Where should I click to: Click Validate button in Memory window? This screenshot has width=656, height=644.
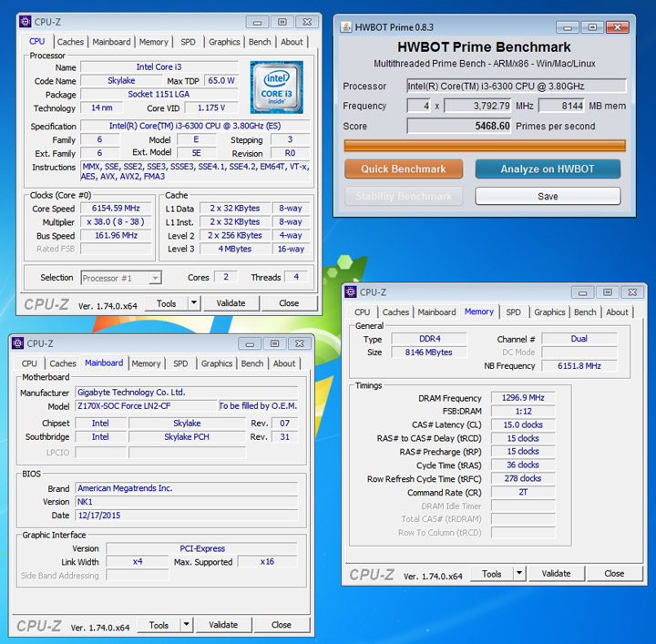coord(556,573)
